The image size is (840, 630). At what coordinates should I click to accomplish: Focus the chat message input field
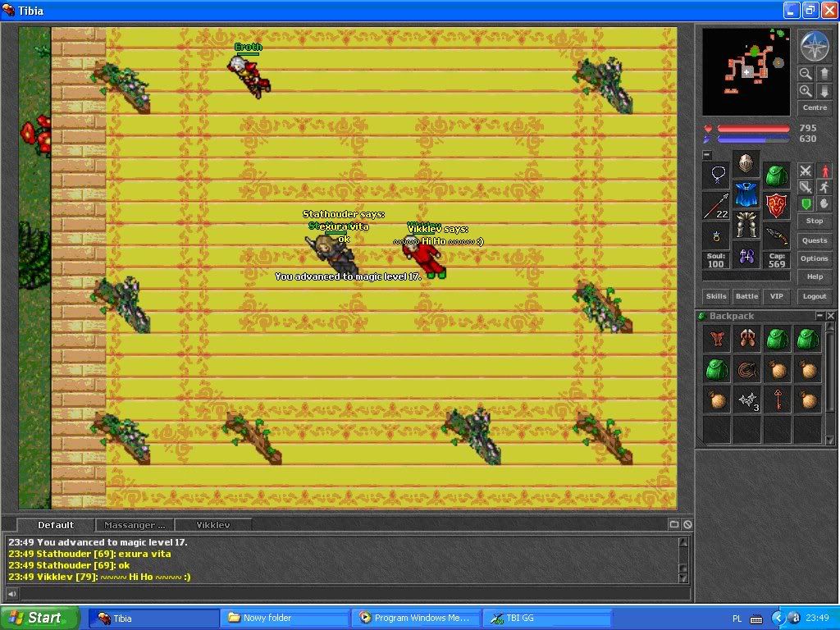point(354,593)
